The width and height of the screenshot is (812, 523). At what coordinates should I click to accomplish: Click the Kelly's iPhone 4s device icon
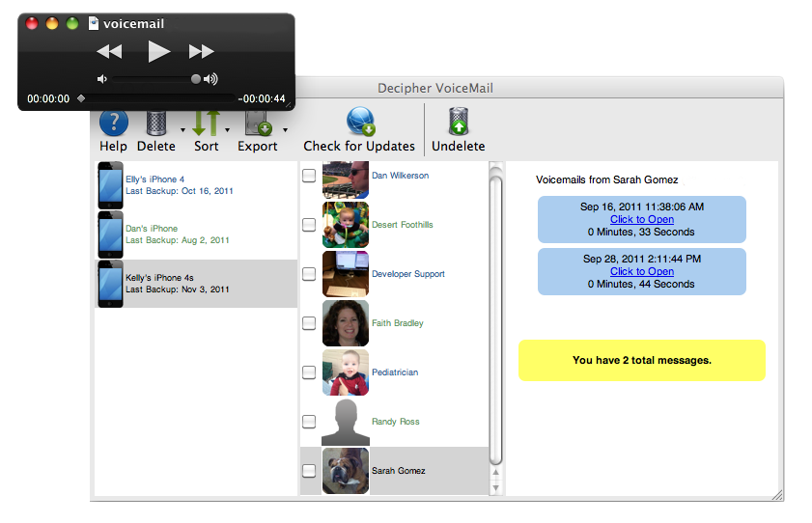coord(110,284)
